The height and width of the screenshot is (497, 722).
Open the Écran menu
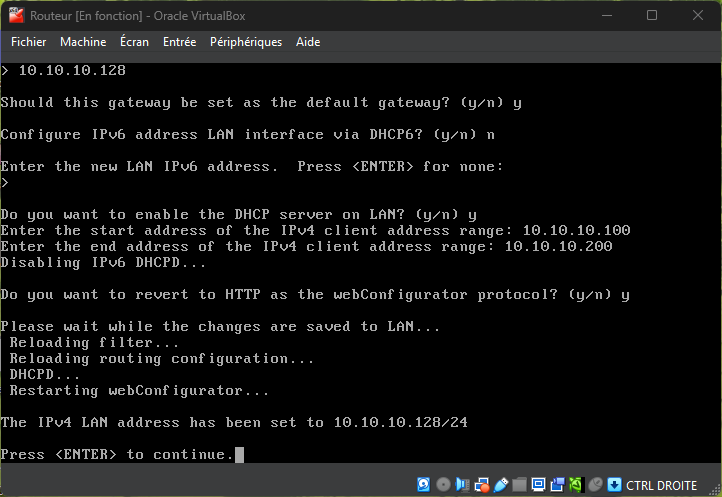pyautogui.click(x=134, y=42)
